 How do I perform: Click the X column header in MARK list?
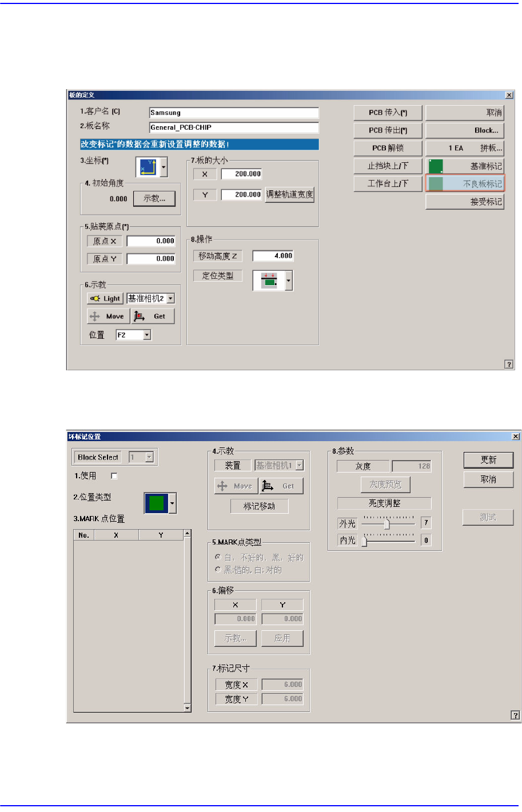[116, 535]
